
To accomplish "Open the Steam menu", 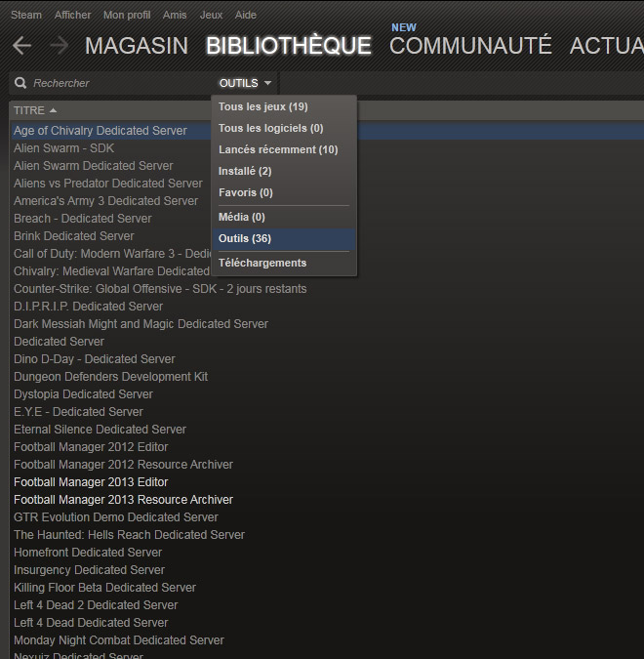I will (26, 15).
